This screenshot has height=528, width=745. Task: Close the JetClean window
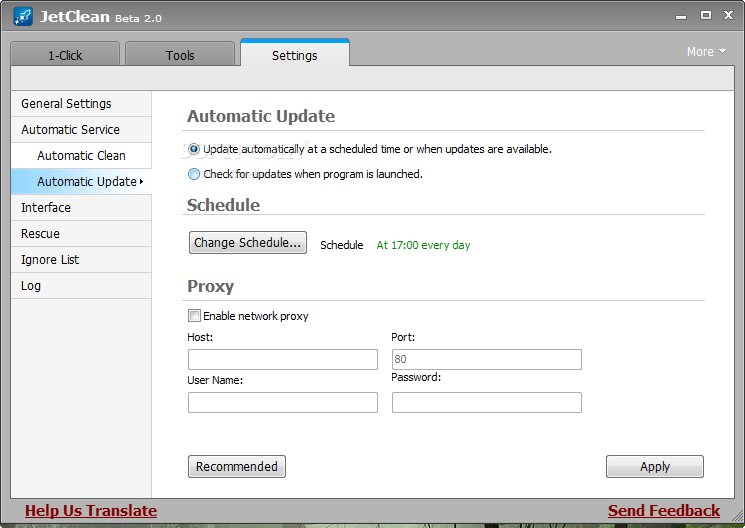pyautogui.click(x=728, y=15)
